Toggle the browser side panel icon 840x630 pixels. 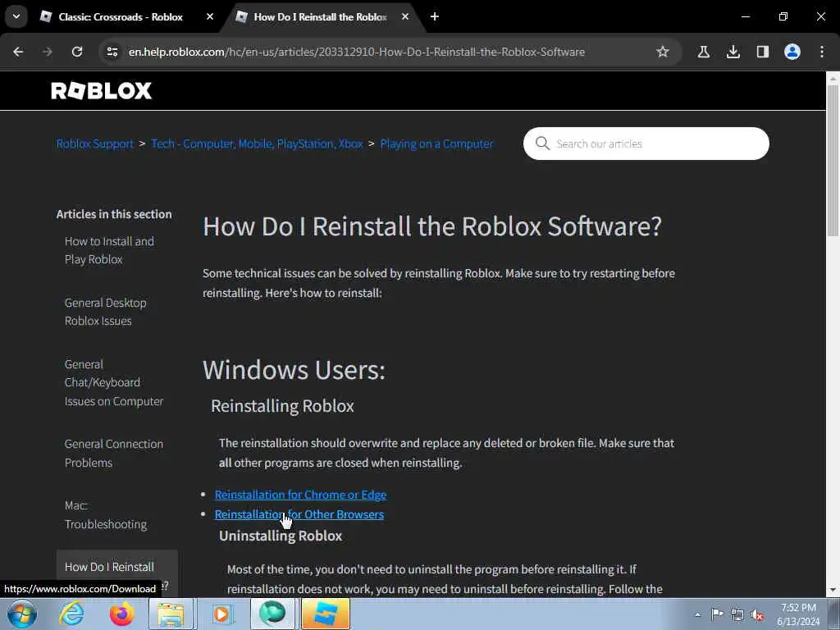click(762, 52)
